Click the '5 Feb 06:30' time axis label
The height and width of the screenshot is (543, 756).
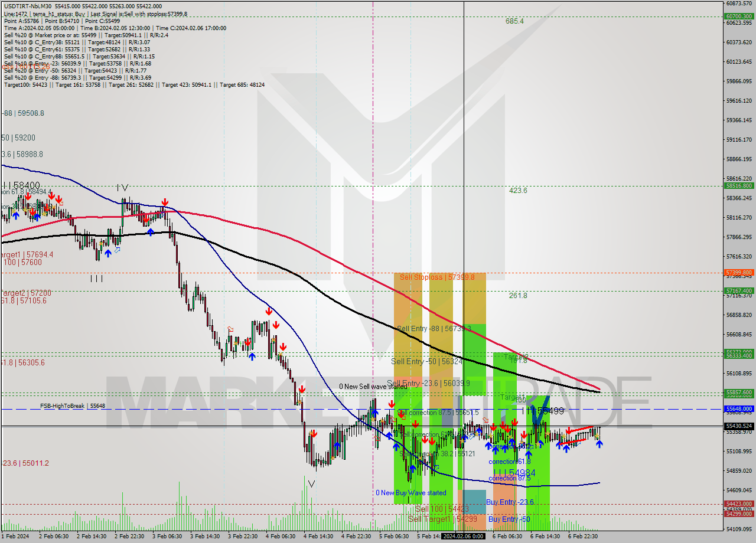point(394,537)
